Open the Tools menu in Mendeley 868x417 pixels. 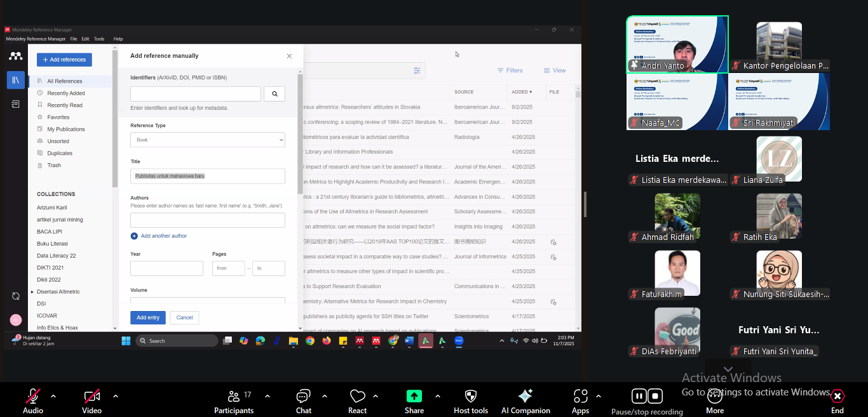99,39
